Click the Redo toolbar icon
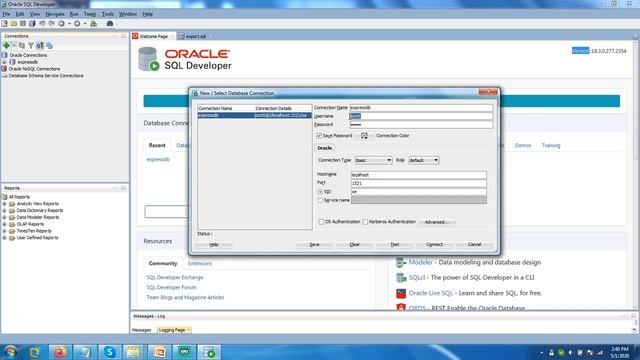The image size is (640, 360). pyautogui.click(x=51, y=24)
